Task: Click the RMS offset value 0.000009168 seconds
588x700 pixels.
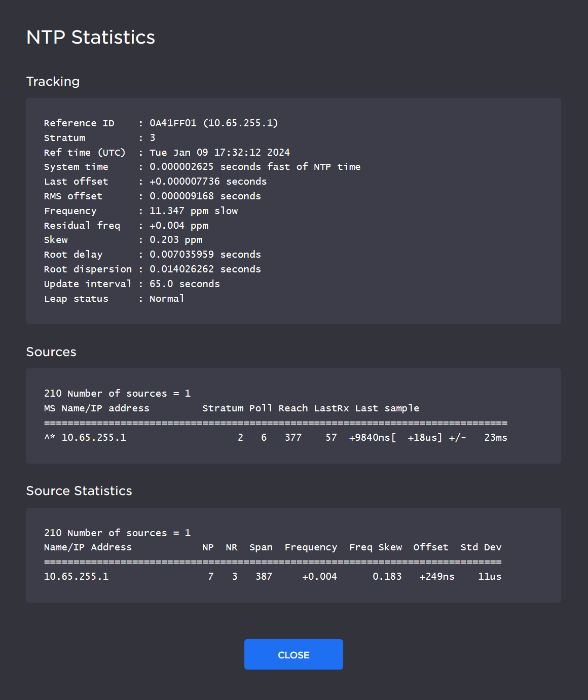Action: tap(205, 196)
